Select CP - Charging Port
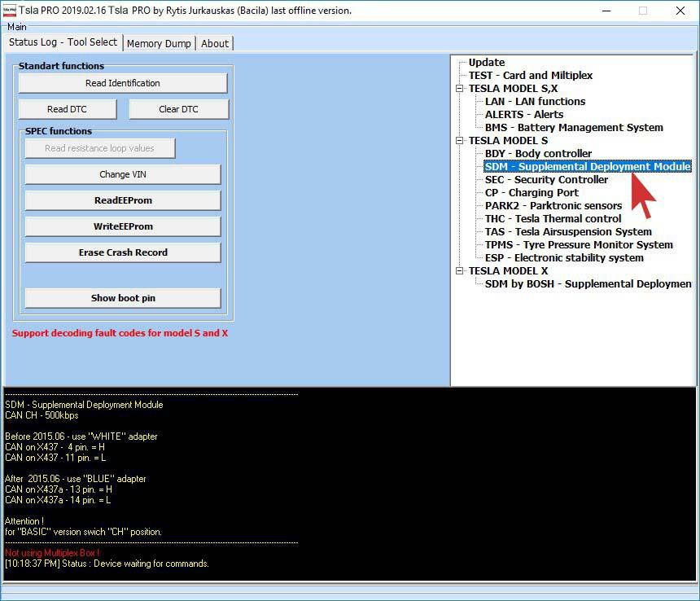 pyautogui.click(x=532, y=193)
